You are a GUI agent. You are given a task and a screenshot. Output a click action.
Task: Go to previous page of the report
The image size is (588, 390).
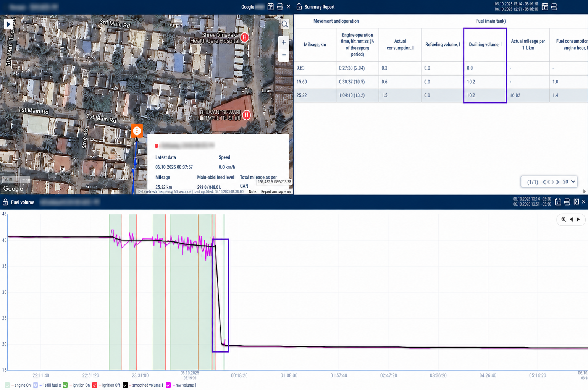(x=549, y=182)
